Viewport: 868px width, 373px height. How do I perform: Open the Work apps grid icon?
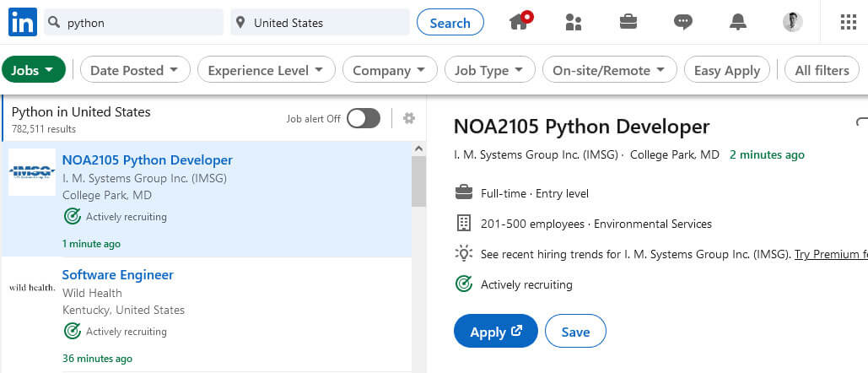[848, 22]
